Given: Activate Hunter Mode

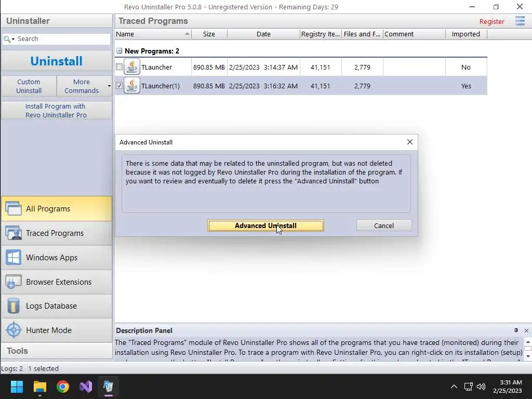Looking at the screenshot, I should [x=56, y=330].
